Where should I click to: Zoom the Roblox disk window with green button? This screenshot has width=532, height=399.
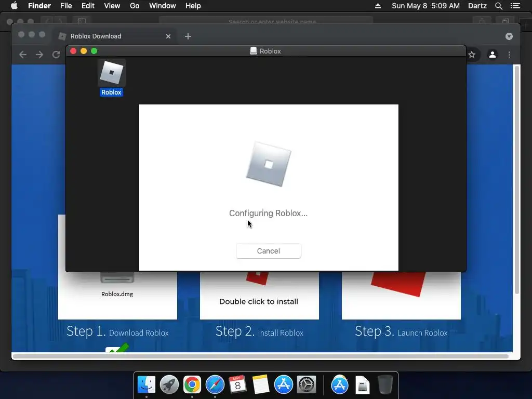coord(94,51)
